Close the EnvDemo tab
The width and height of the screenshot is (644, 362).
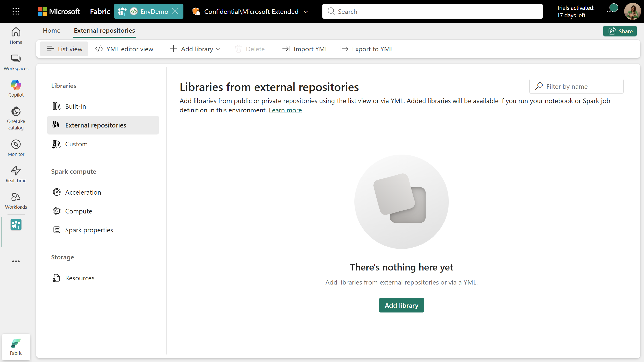tap(175, 11)
